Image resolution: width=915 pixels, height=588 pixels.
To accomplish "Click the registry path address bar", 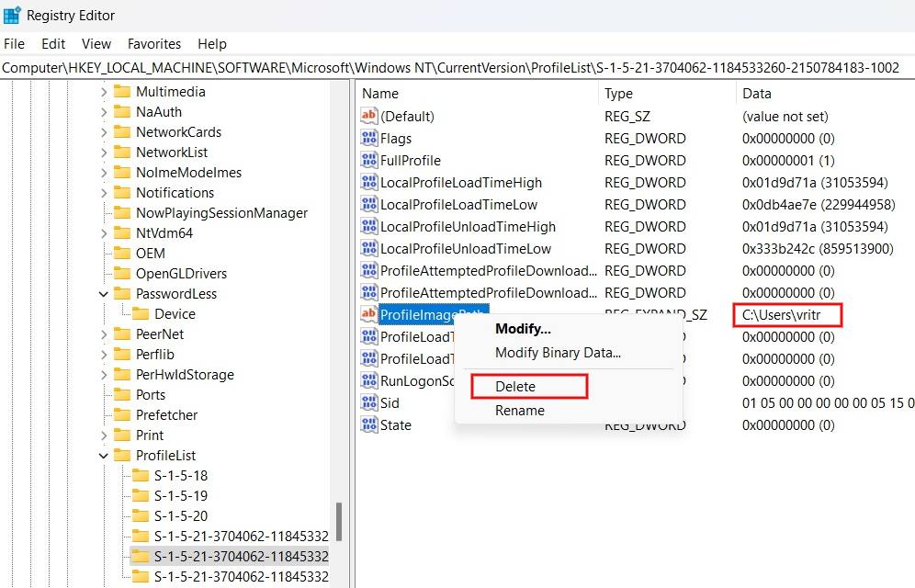I will 367,66.
